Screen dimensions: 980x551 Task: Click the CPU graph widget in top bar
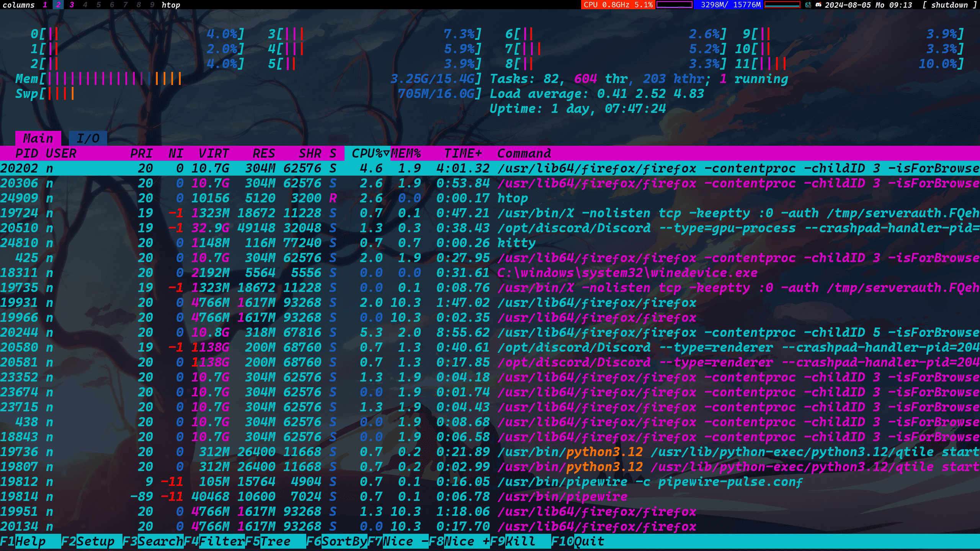tap(675, 5)
